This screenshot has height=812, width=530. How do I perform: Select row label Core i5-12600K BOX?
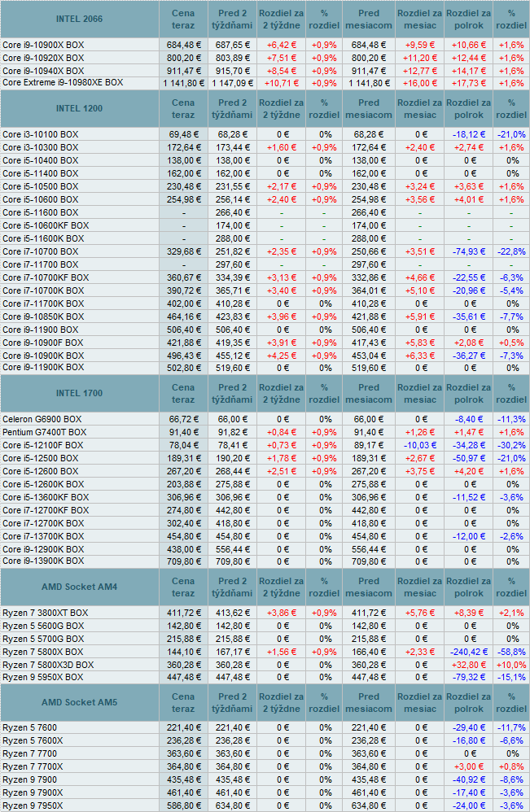[x=43, y=484]
